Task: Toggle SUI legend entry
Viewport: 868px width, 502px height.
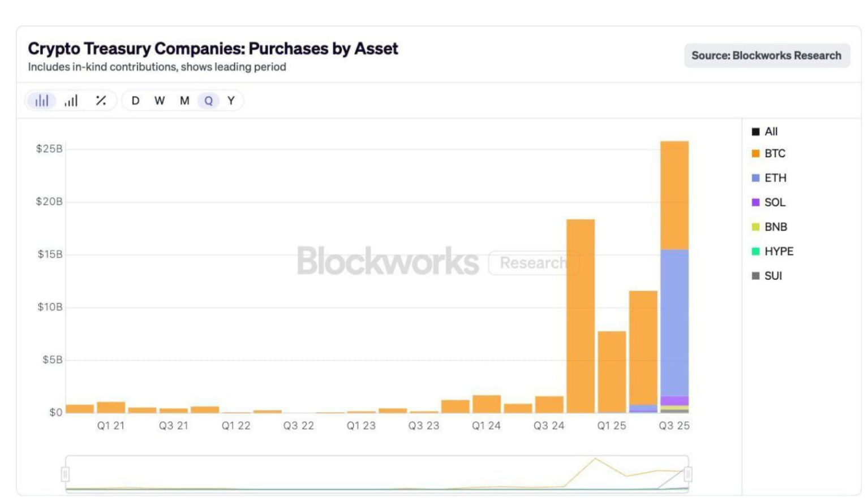Action: click(x=767, y=276)
